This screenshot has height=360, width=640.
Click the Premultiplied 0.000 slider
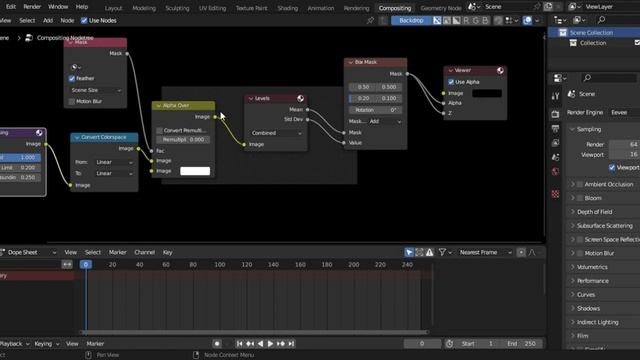[x=183, y=140]
